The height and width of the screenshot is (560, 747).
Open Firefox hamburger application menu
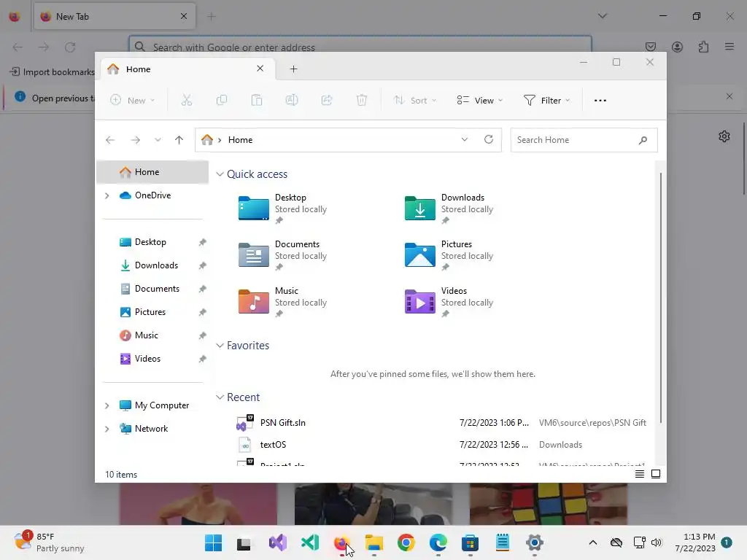tap(729, 47)
